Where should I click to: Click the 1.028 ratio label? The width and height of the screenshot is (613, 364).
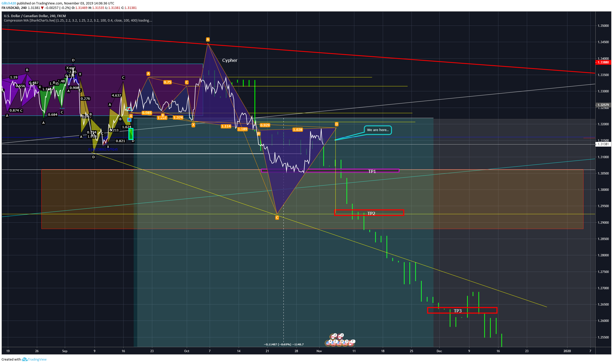[298, 129]
